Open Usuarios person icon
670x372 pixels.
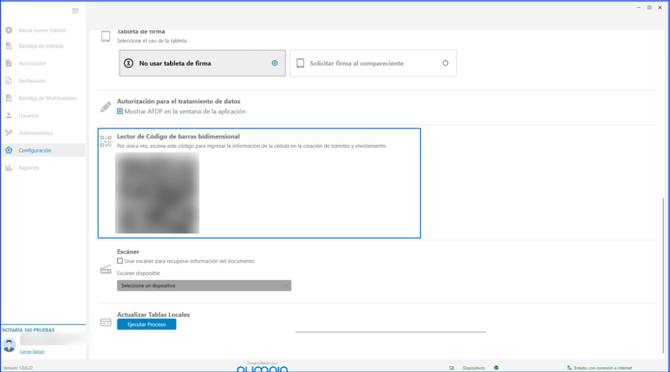(x=9, y=115)
